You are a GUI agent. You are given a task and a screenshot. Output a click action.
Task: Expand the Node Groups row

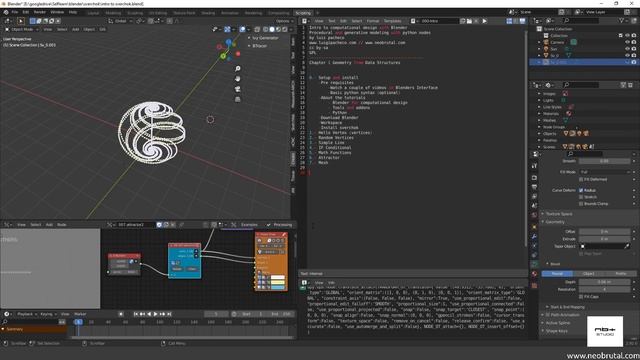point(539,127)
